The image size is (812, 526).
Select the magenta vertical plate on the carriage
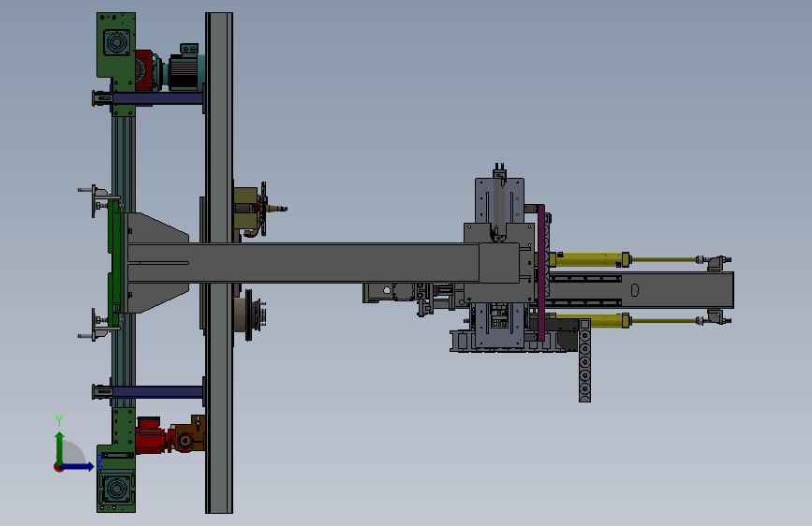tap(541, 272)
